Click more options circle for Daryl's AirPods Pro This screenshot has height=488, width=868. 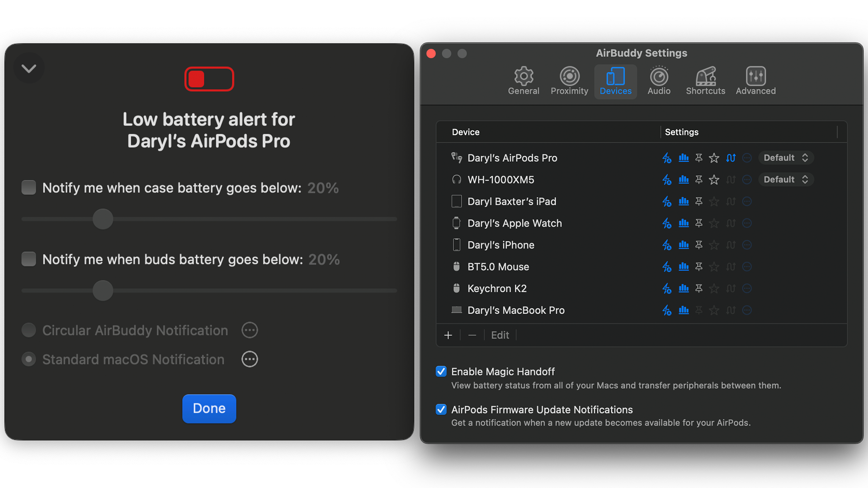click(x=747, y=158)
